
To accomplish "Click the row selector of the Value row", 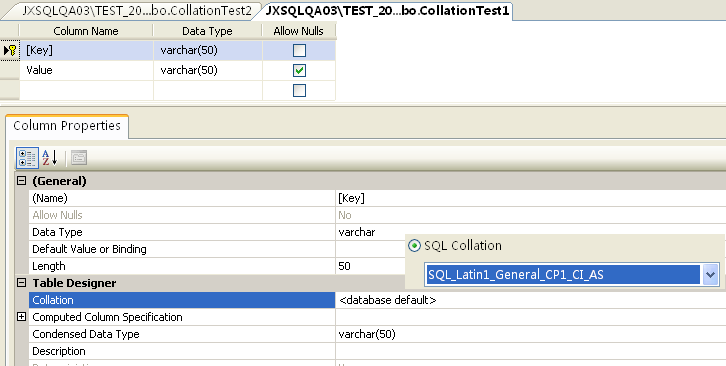I will point(10,70).
